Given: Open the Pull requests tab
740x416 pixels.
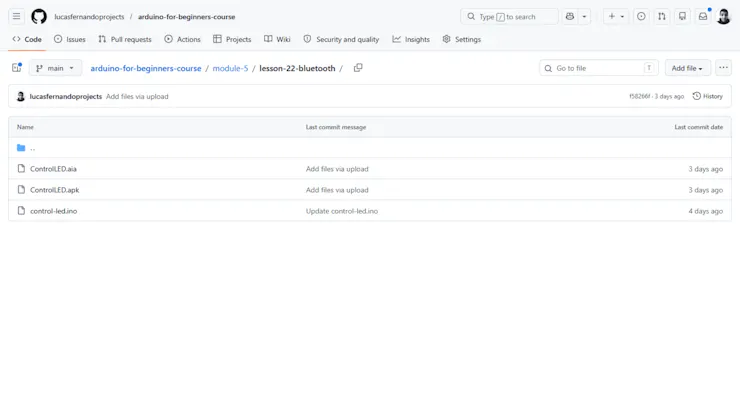Looking at the screenshot, I should pyautogui.click(x=125, y=39).
